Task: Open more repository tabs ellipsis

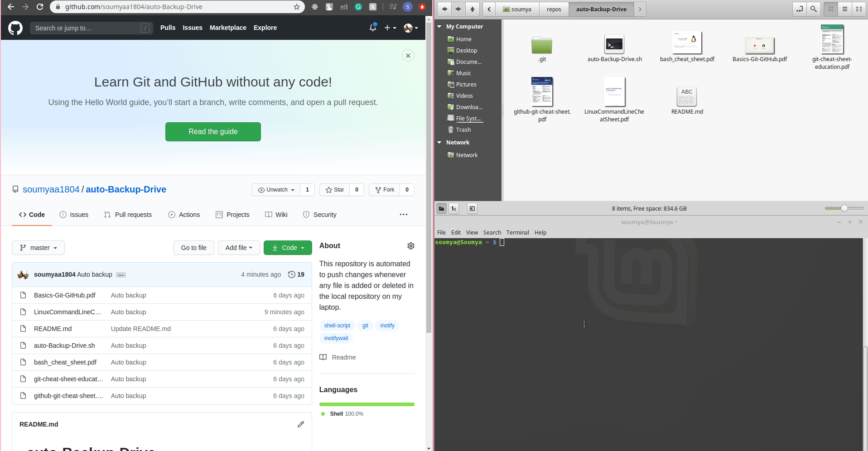Action: point(404,215)
